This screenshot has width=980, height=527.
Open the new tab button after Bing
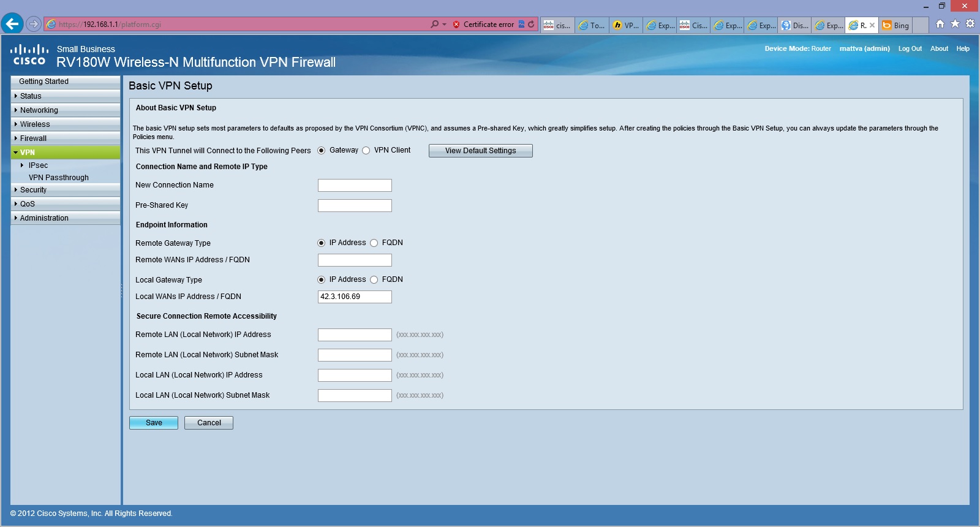[x=920, y=25]
